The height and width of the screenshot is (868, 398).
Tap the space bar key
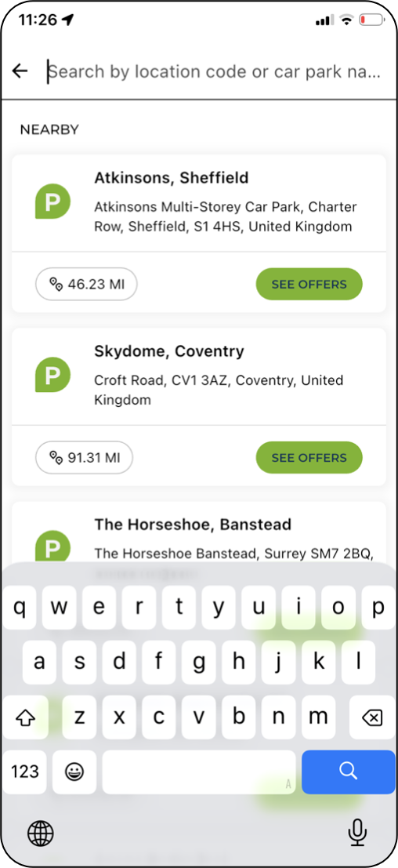(199, 772)
